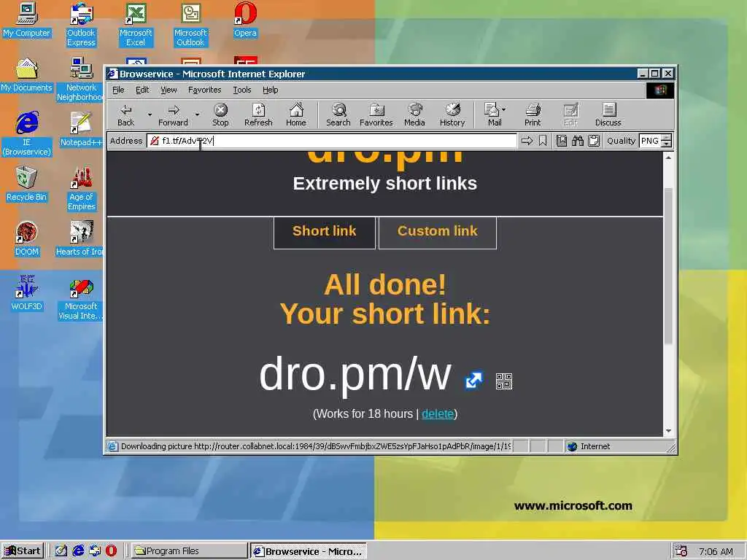Decrease the Quality value with the down spinner
The height and width of the screenshot is (560, 747).
coord(667,144)
